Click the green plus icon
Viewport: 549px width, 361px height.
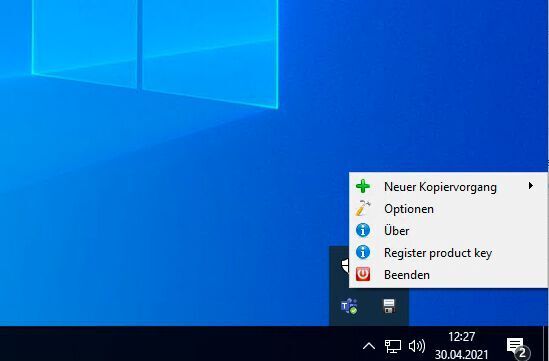363,186
